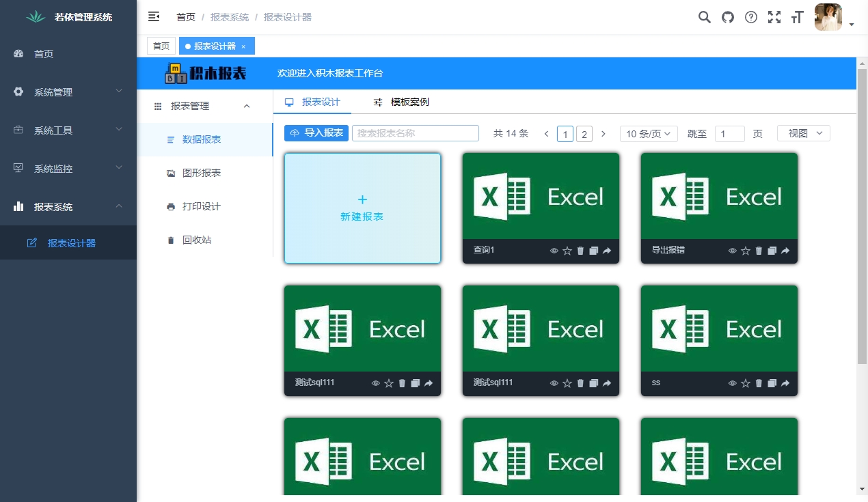868x502 pixels.
Task: Open 打印设计 in the report menu
Action: 205,206
